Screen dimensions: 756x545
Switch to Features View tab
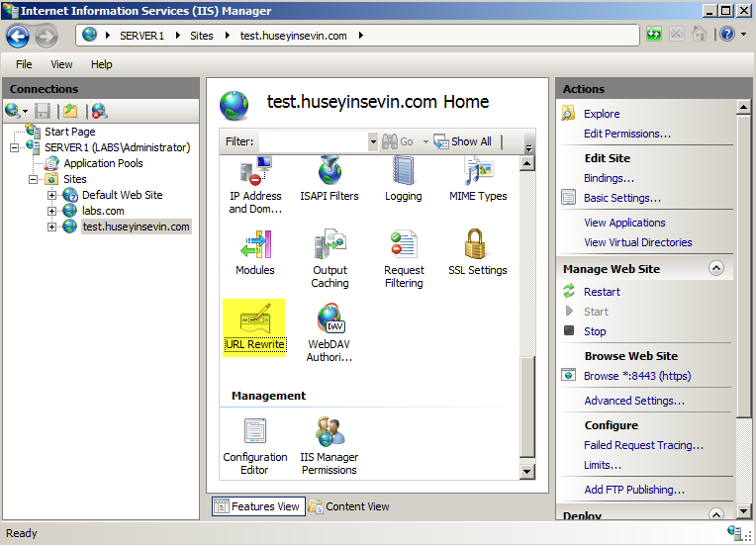click(258, 506)
